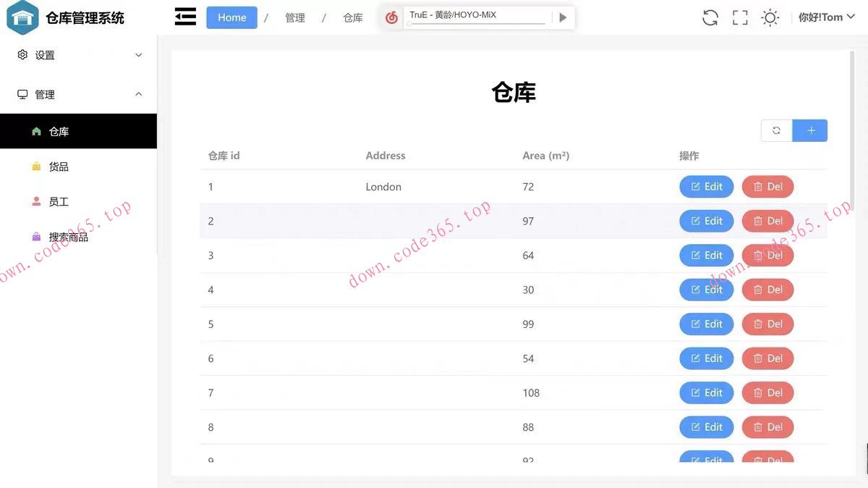The width and height of the screenshot is (868, 488).
Task: Click the 仓库 breadcrumb
Action: click(353, 17)
